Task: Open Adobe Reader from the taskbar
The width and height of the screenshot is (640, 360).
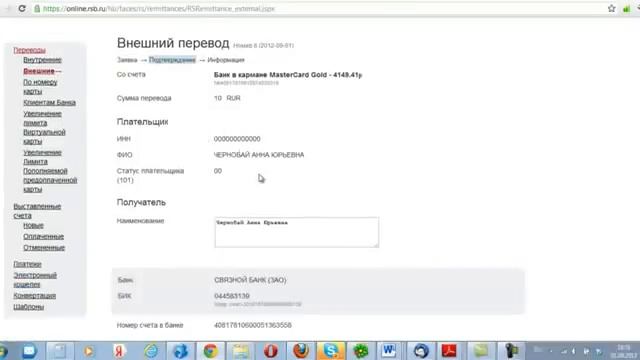Action: click(449, 351)
